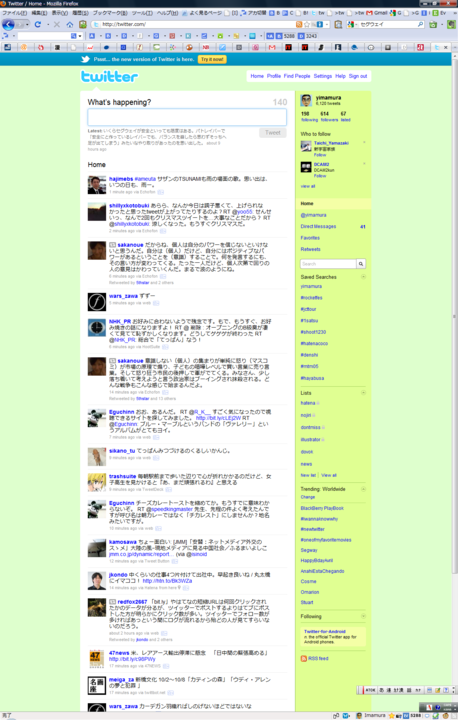The image size is (458, 720).
Task: Open ヘルプ(H) menu
Action: 167,13
